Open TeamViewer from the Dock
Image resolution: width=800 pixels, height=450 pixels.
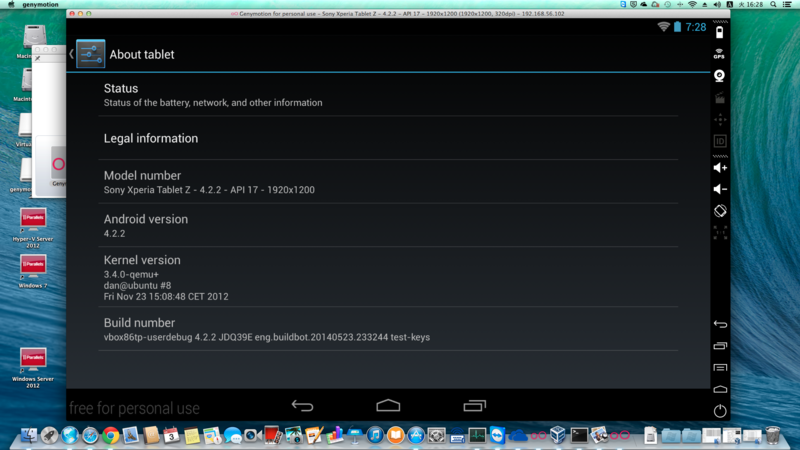pos(497,435)
